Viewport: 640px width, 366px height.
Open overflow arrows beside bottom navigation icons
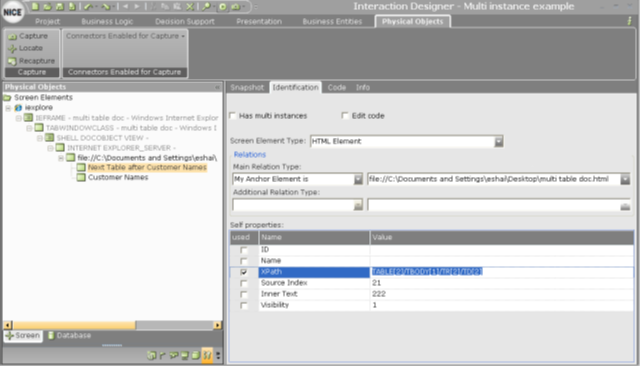[x=218, y=355]
